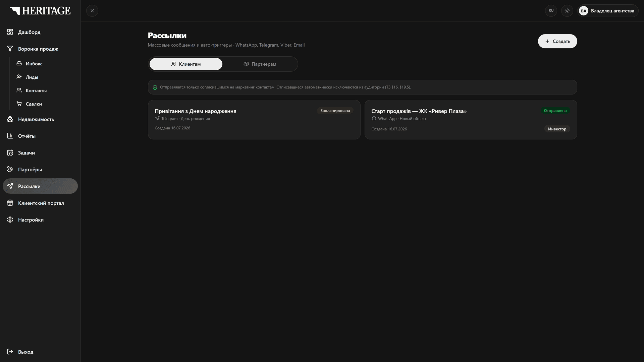Open the Владелец агентства user menu
The height and width of the screenshot is (362, 644).
coord(608,11)
